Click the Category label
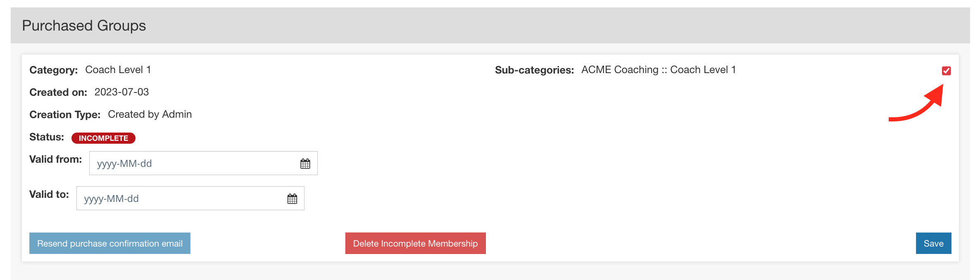 click(53, 70)
